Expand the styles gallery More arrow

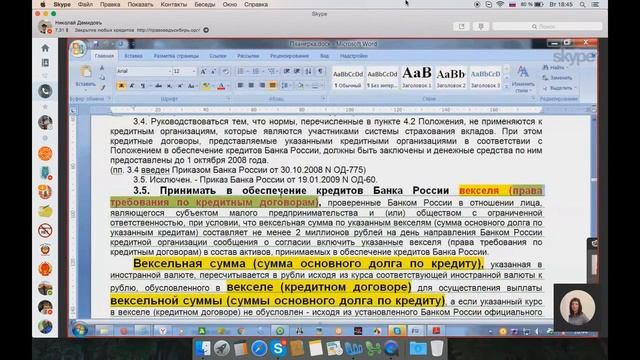point(506,86)
